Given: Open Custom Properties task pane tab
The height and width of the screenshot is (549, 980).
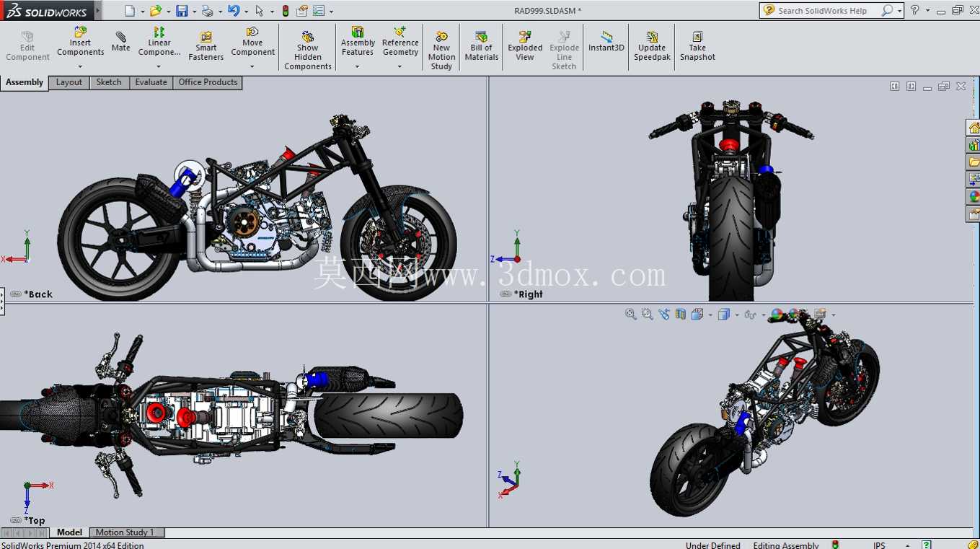Looking at the screenshot, I should click(974, 214).
